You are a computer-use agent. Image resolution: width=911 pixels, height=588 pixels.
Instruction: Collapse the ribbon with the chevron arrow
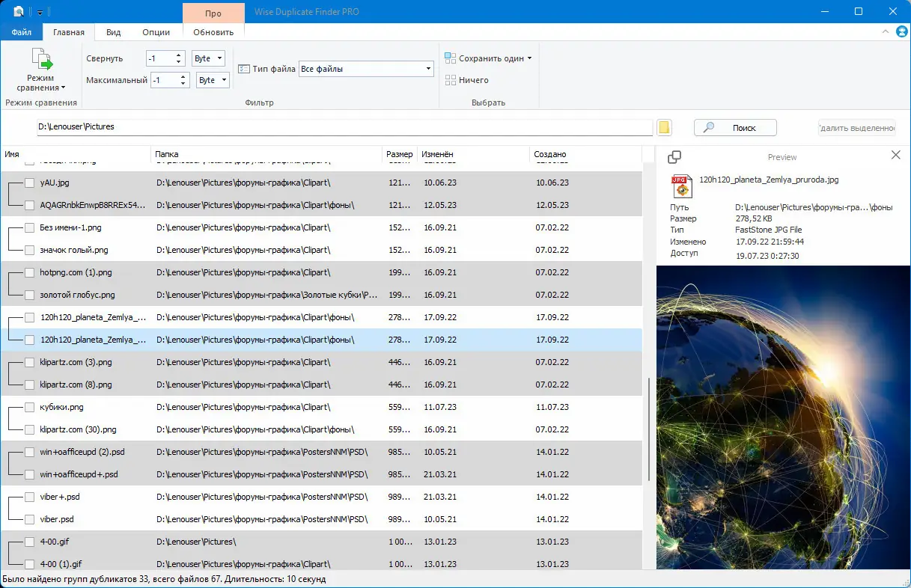click(x=886, y=32)
